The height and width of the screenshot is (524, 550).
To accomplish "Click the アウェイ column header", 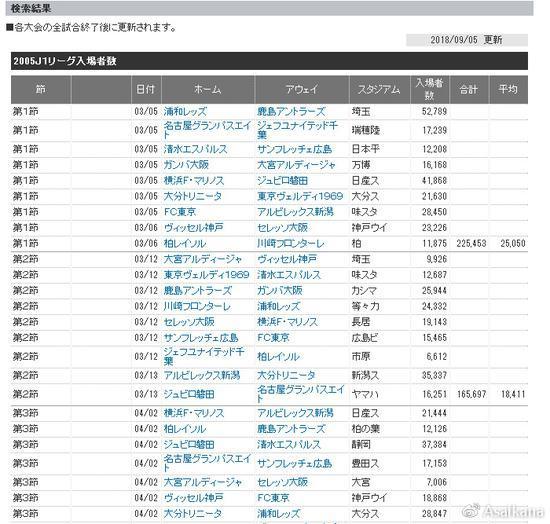I will coord(302,89).
